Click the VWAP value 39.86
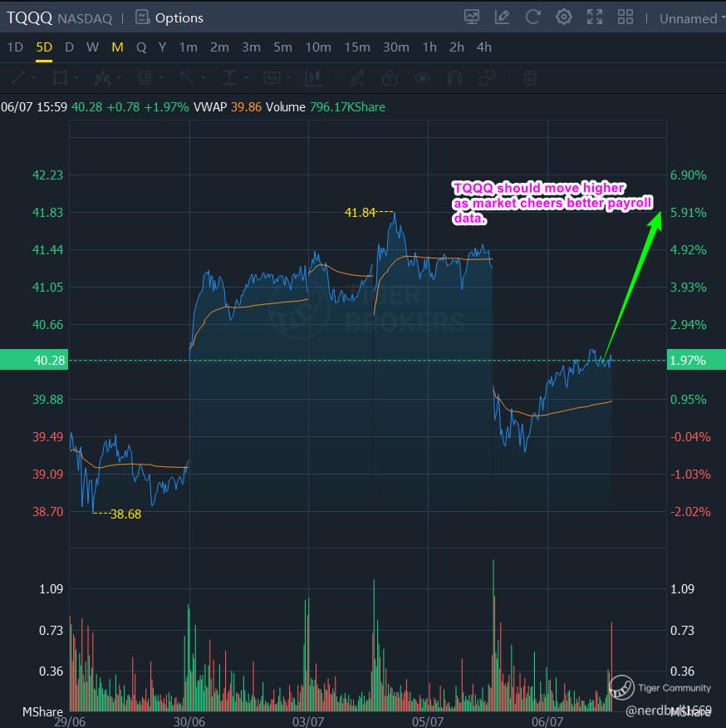 tap(247, 107)
